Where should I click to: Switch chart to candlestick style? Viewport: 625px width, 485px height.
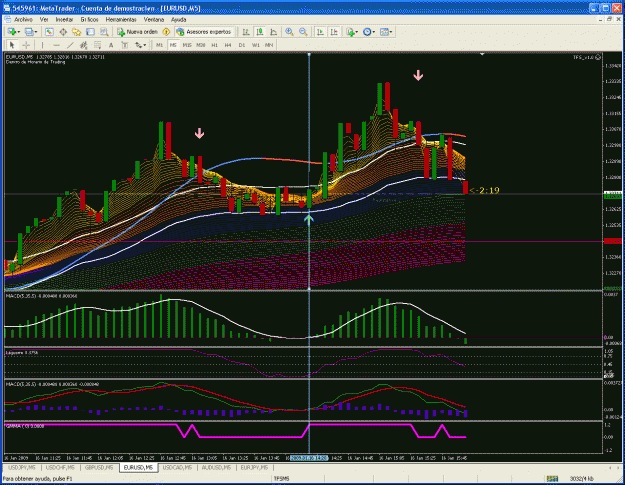point(260,32)
